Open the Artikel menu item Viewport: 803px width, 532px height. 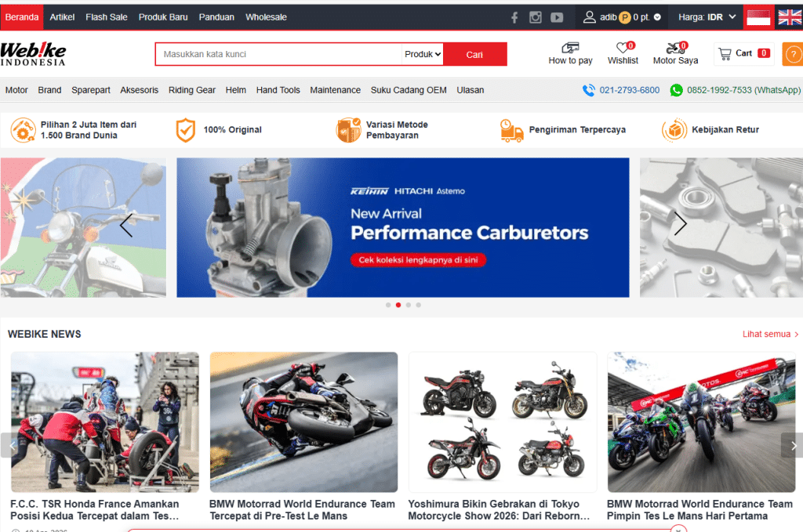pyautogui.click(x=62, y=17)
